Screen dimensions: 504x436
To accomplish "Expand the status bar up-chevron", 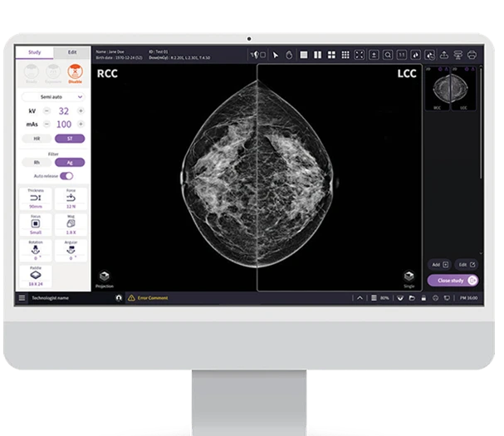I will pos(360,298).
